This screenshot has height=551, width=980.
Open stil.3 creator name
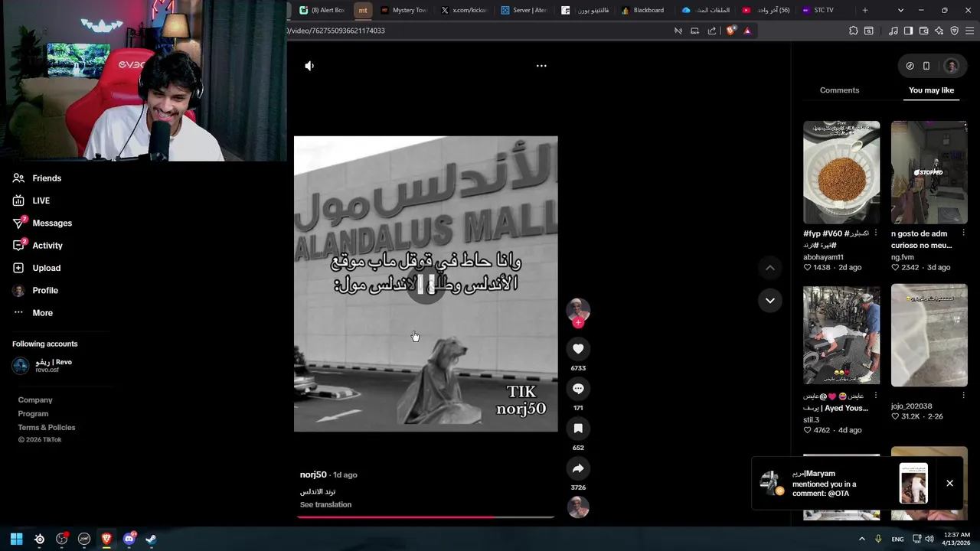(811, 419)
